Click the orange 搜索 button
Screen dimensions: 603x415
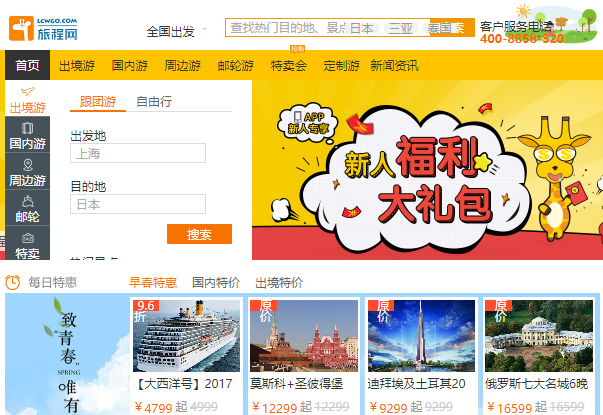point(199,234)
